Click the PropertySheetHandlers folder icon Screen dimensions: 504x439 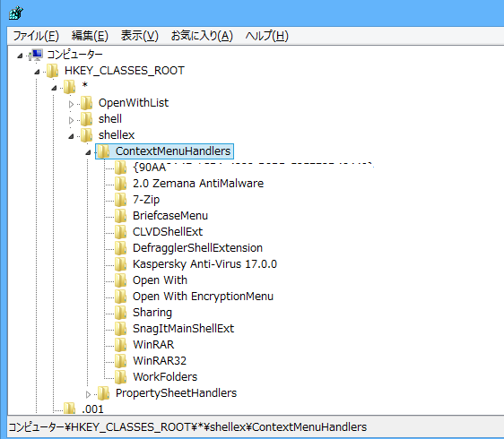pyautogui.click(x=103, y=393)
